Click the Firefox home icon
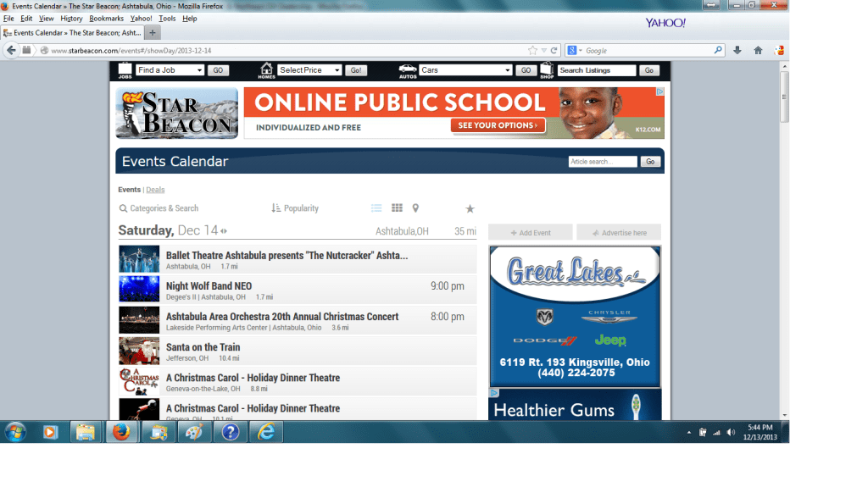 pyautogui.click(x=758, y=51)
